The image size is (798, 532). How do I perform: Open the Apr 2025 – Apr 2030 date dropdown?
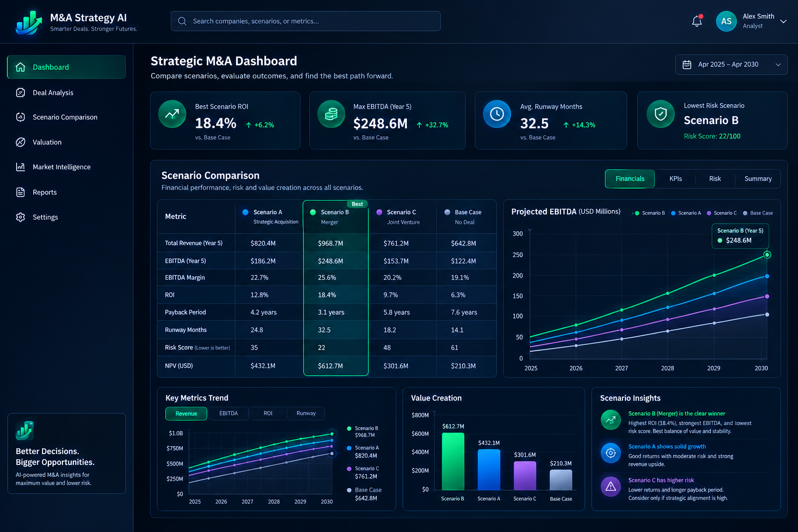tap(731, 64)
